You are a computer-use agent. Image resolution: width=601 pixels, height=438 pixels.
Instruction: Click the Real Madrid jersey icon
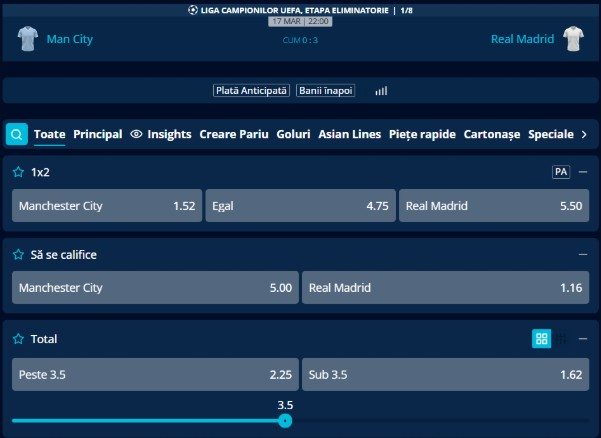point(573,40)
